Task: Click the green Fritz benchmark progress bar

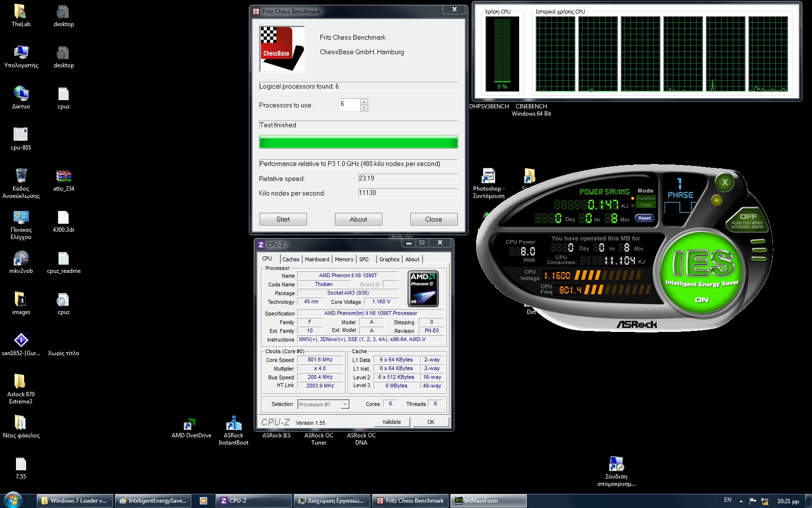Action: point(359,142)
